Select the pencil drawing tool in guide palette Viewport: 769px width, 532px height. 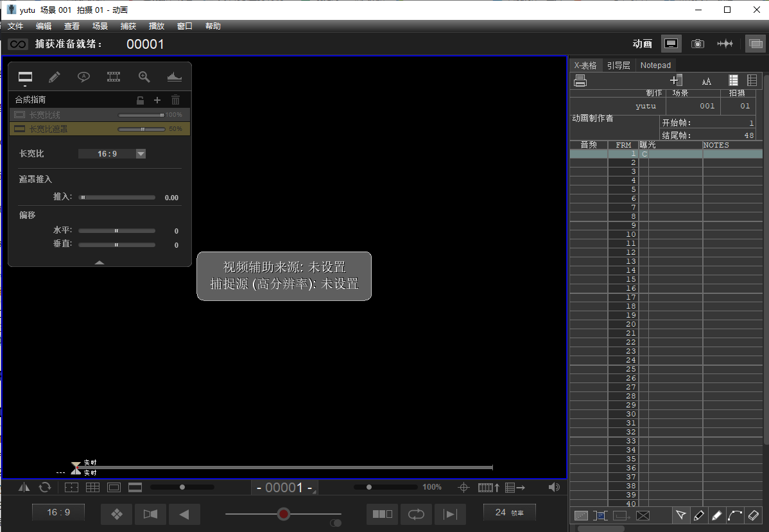pos(55,77)
